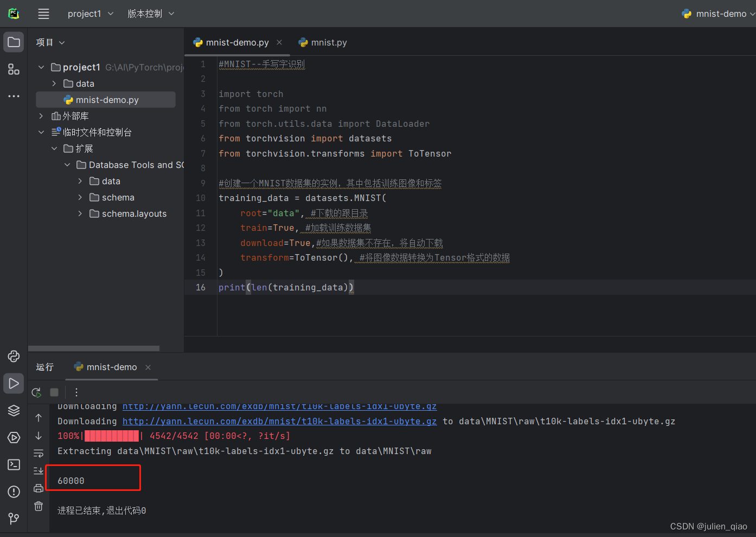This screenshot has width=756, height=537.
Task: Print the console output
Action: coord(39,488)
